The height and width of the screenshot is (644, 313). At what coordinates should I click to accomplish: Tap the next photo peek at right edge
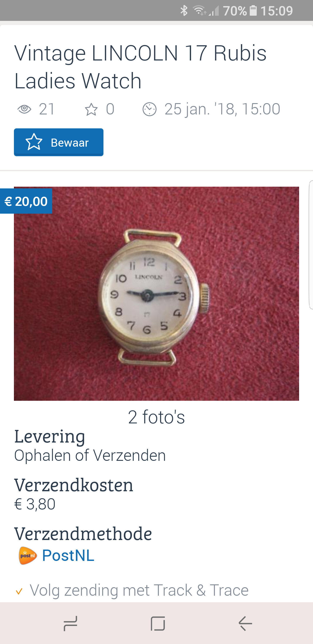point(311,245)
